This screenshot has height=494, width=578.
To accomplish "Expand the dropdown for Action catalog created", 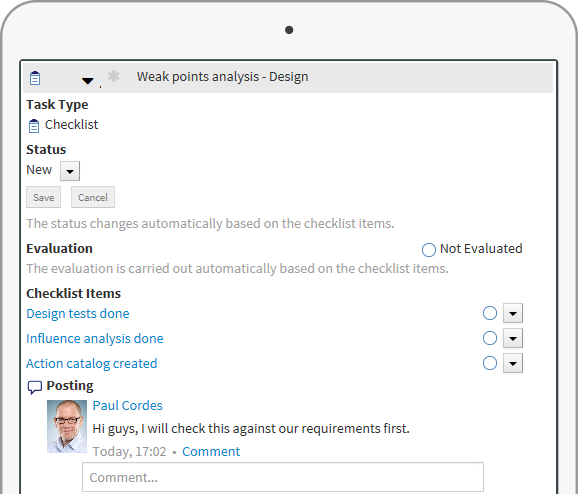I will coord(513,363).
